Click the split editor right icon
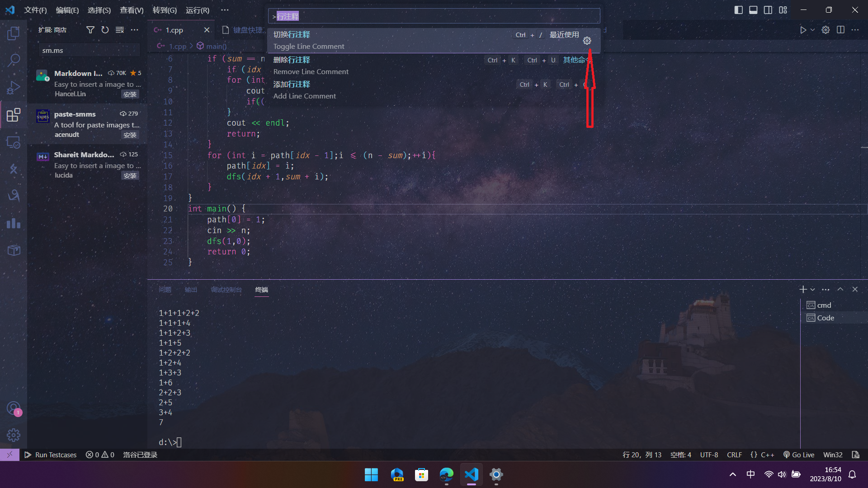The width and height of the screenshot is (868, 488). tap(840, 30)
